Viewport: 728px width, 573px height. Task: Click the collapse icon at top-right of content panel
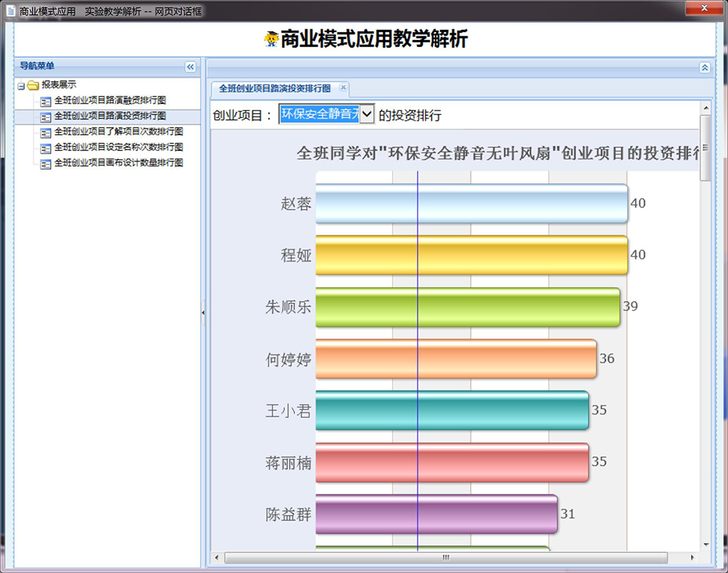pyautogui.click(x=705, y=68)
